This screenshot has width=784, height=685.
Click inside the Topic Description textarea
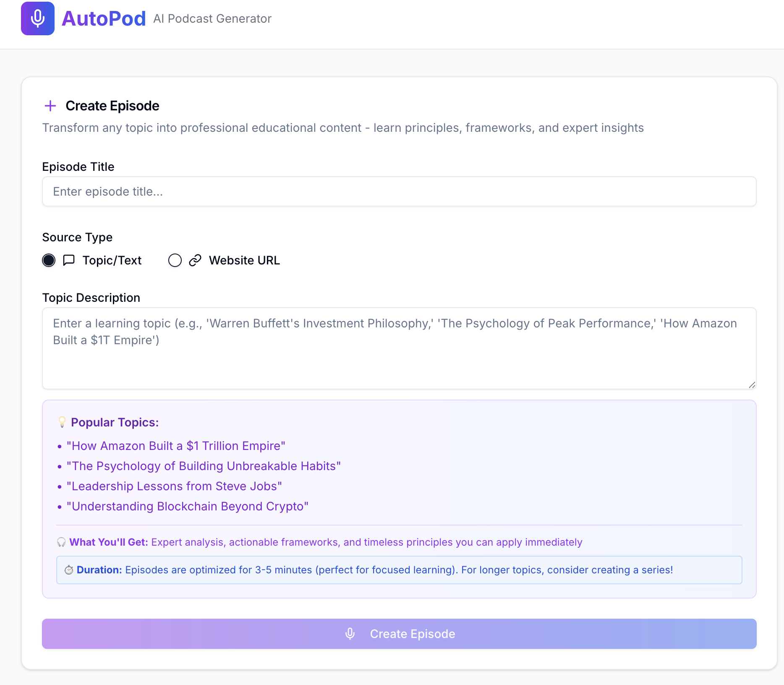[399, 348]
